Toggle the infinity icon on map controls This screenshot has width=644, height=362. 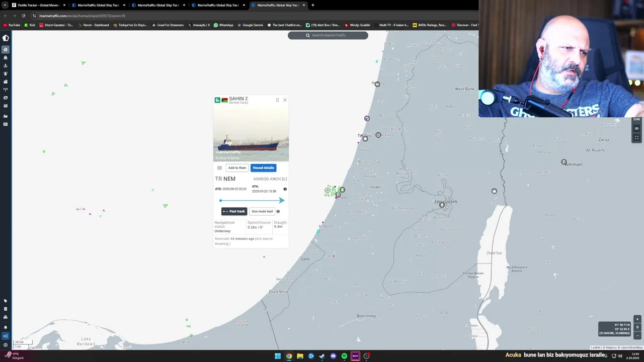coord(636,128)
